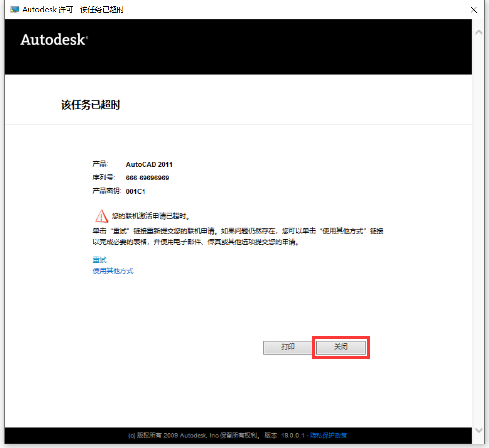Click the red warning triangle icon

point(101,216)
